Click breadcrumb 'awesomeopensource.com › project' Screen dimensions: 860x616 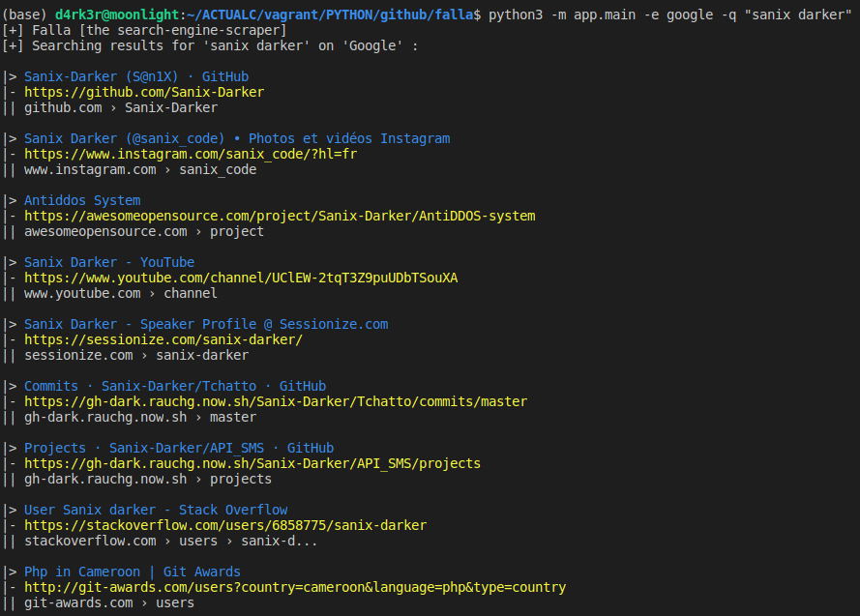coord(144,232)
